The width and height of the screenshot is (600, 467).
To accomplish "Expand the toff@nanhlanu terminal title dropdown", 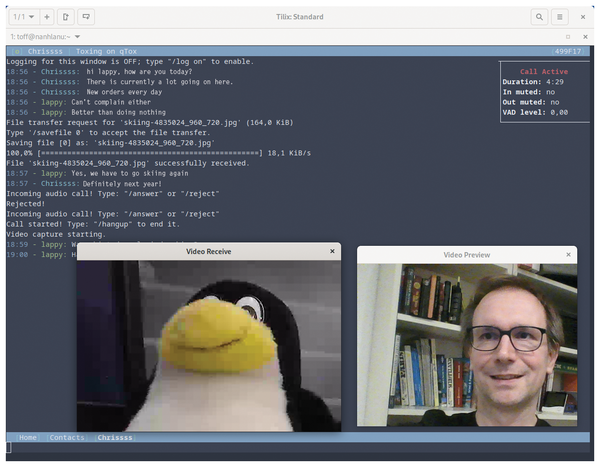I will point(77,37).
